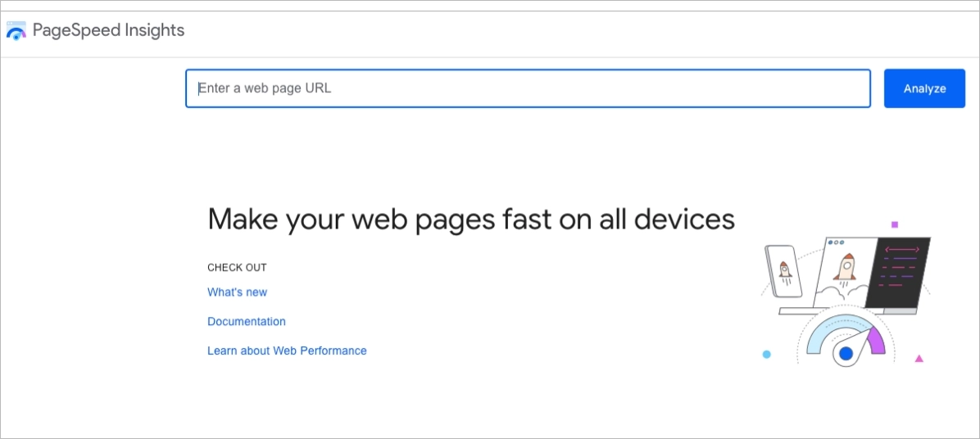Click the CHECK OUT label

tap(237, 268)
